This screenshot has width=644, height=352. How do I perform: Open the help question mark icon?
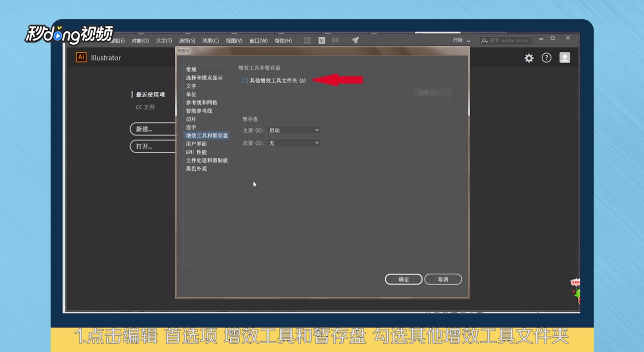[x=546, y=58]
